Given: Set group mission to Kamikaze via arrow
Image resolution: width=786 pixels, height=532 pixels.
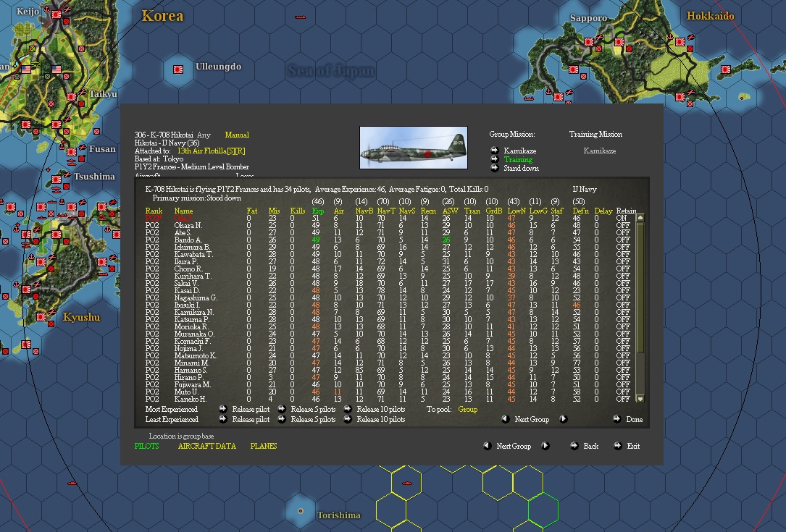Looking at the screenshot, I should pyautogui.click(x=494, y=151).
